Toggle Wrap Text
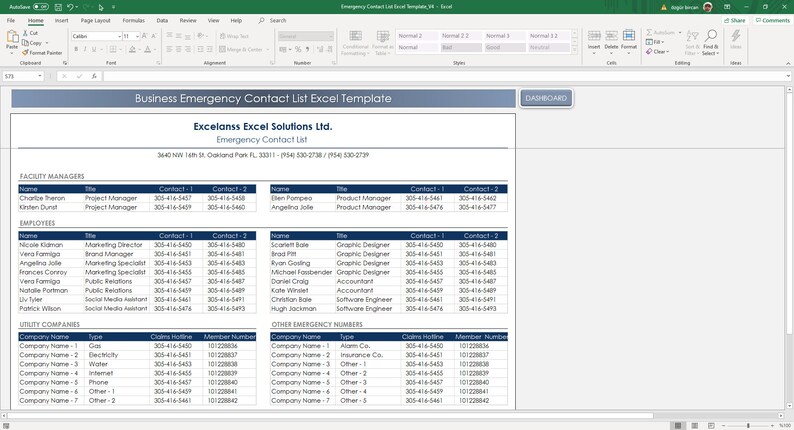The image size is (794, 430). tap(234, 36)
